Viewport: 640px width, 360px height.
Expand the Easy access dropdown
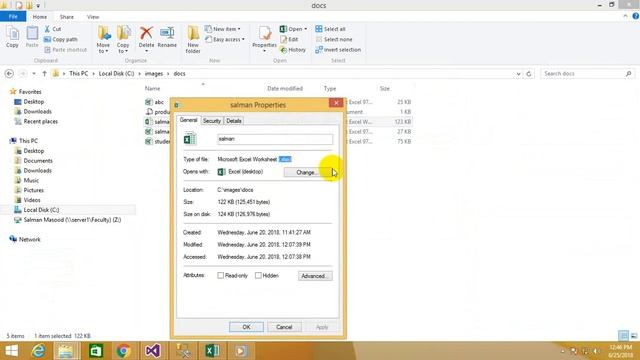click(x=225, y=40)
